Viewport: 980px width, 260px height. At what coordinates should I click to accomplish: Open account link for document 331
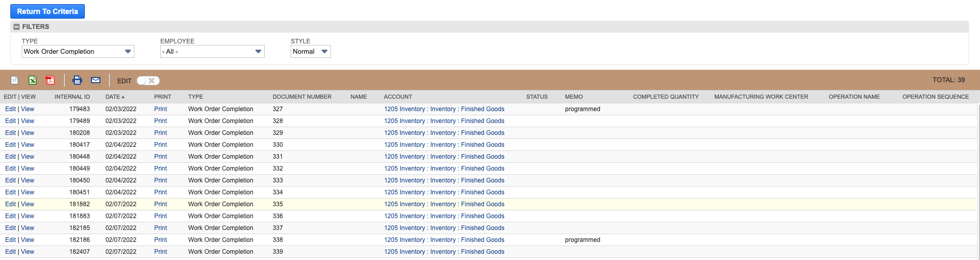[x=444, y=157]
